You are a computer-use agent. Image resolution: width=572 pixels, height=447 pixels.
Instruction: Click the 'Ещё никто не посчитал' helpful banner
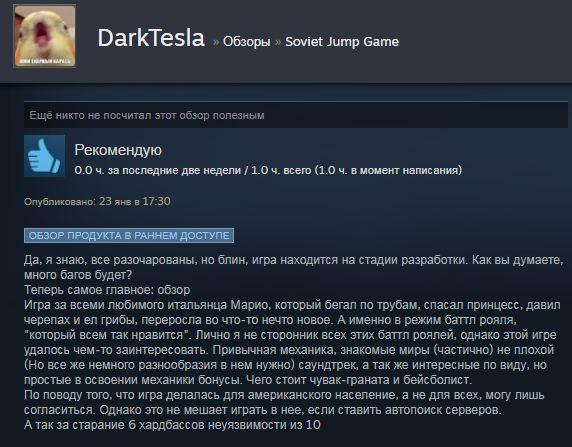[x=295, y=115]
